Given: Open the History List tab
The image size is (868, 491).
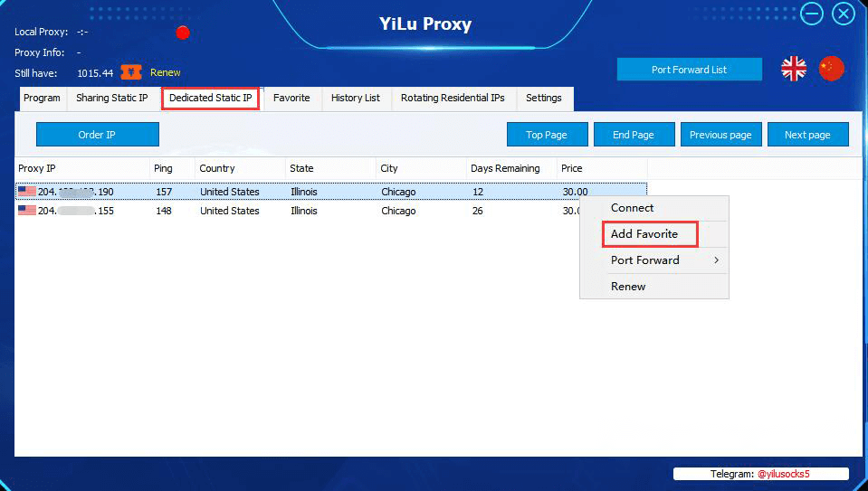Looking at the screenshot, I should 356,98.
